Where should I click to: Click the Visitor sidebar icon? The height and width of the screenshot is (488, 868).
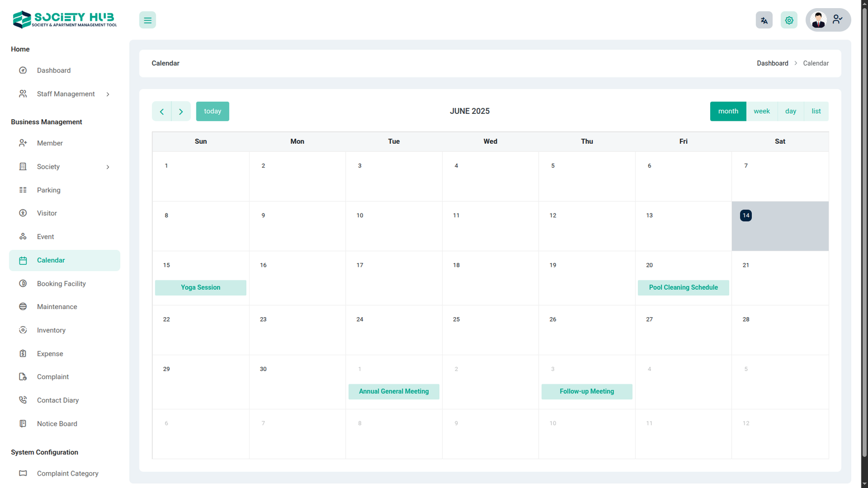23,213
